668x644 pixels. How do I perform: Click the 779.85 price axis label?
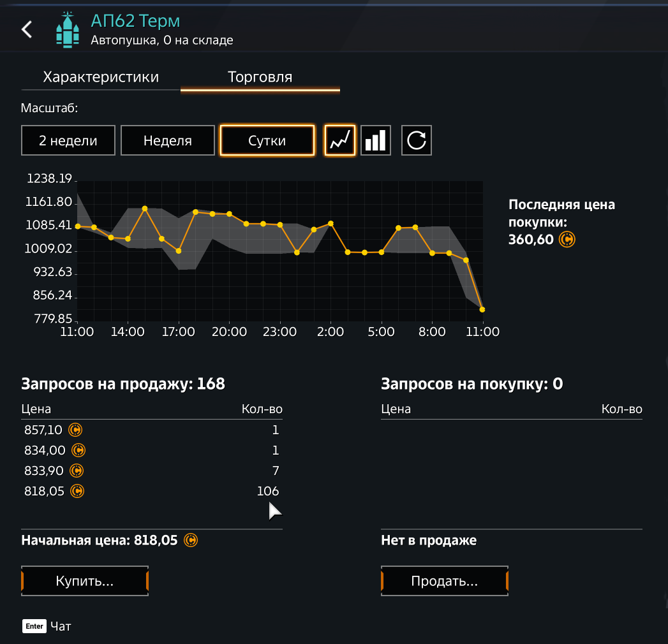(x=53, y=318)
